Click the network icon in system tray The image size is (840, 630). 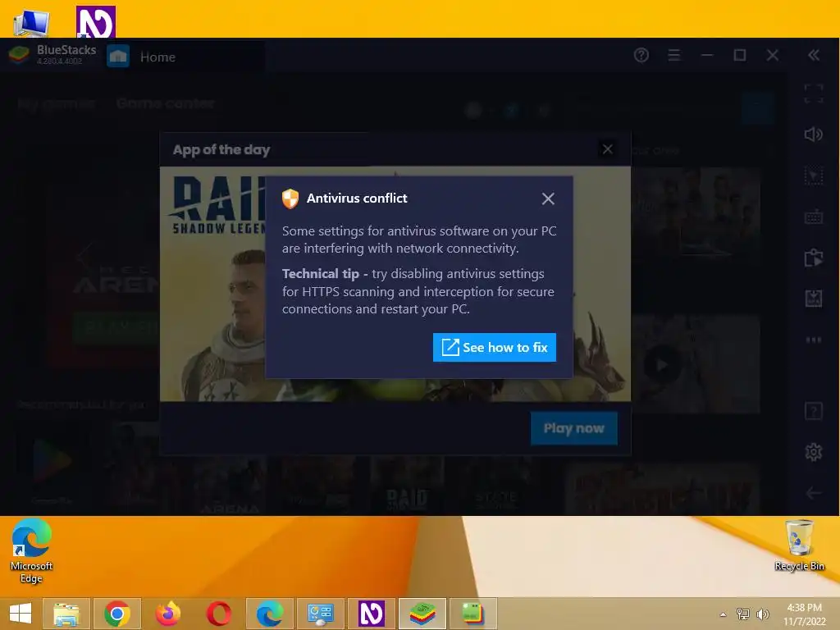point(743,614)
